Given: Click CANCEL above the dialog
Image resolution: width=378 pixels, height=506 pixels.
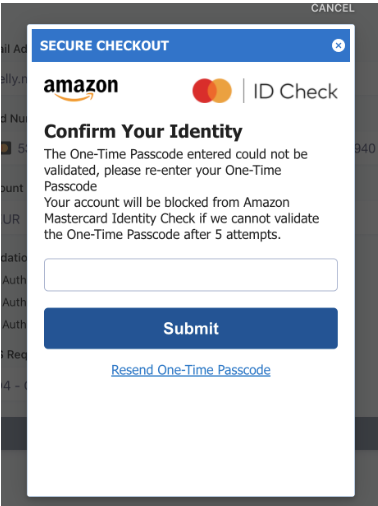Looking at the screenshot, I should 332,8.
